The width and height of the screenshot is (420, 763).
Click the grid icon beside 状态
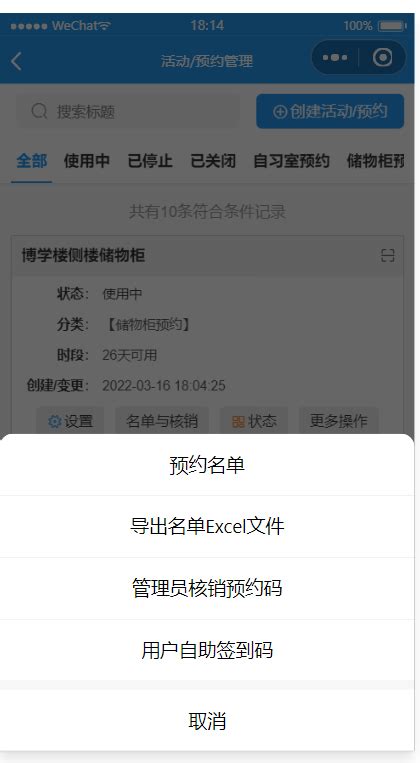[238, 421]
